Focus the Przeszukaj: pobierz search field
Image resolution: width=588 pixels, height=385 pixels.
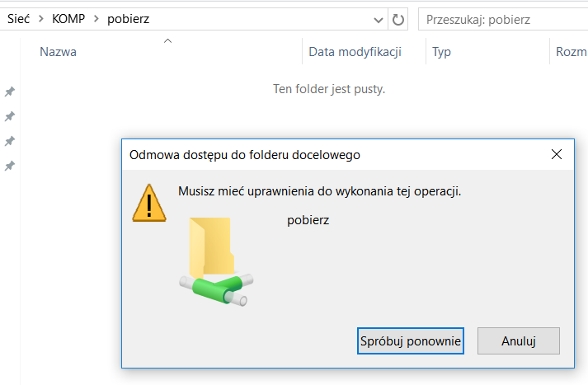pos(503,19)
